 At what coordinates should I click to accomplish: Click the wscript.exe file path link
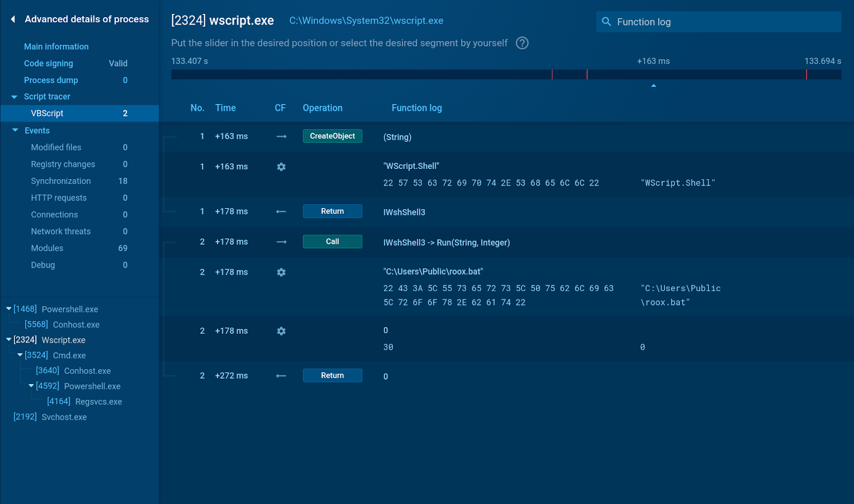pyautogui.click(x=366, y=21)
